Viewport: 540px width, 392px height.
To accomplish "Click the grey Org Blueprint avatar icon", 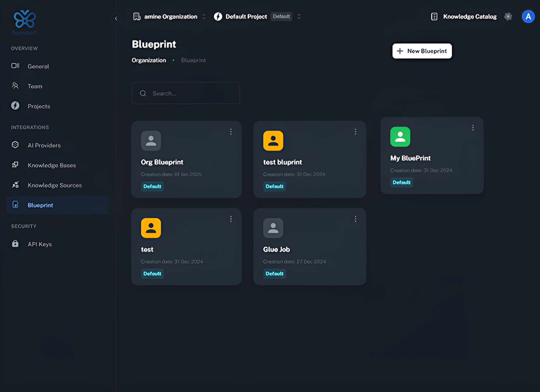I will [x=151, y=141].
